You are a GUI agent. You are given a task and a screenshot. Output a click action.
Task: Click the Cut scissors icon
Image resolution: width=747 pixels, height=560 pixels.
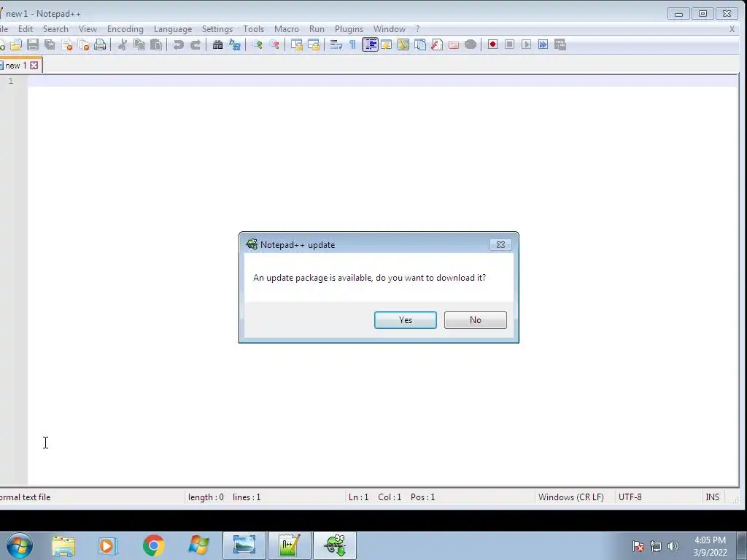tap(123, 44)
